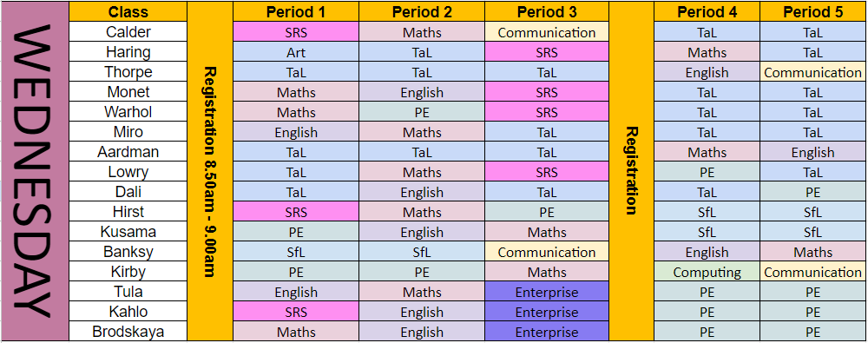Select Monet's Period 2 English cell
The height and width of the screenshot is (343, 868).
[x=422, y=92]
